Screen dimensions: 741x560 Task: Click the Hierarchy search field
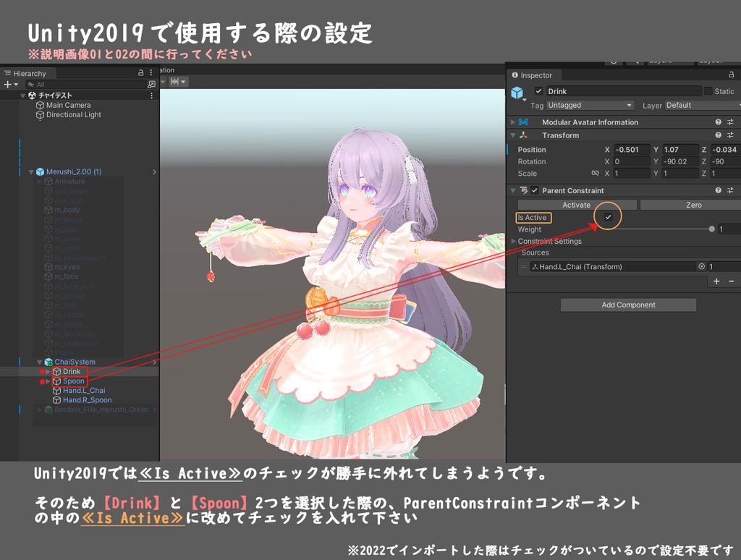click(85, 85)
